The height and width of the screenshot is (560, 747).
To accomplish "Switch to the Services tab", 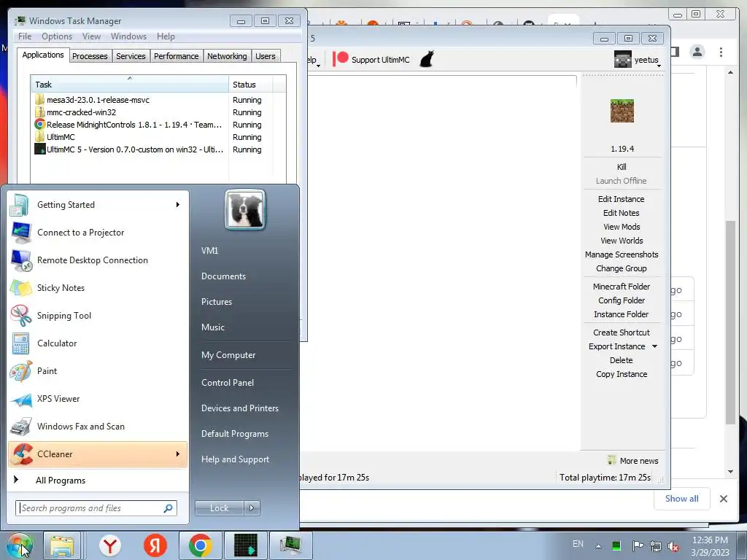I will 131,56.
